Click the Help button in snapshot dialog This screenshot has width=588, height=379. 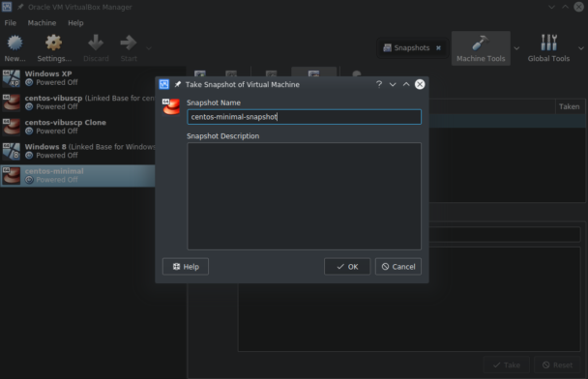click(x=186, y=267)
